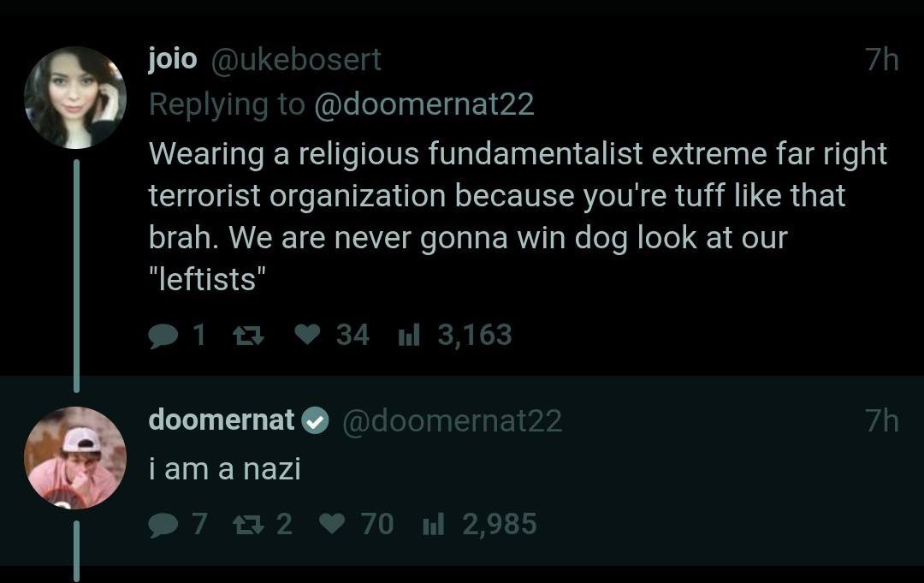This screenshot has width=924, height=583.
Task: Click the bold doomernat display name
Action: 222,419
